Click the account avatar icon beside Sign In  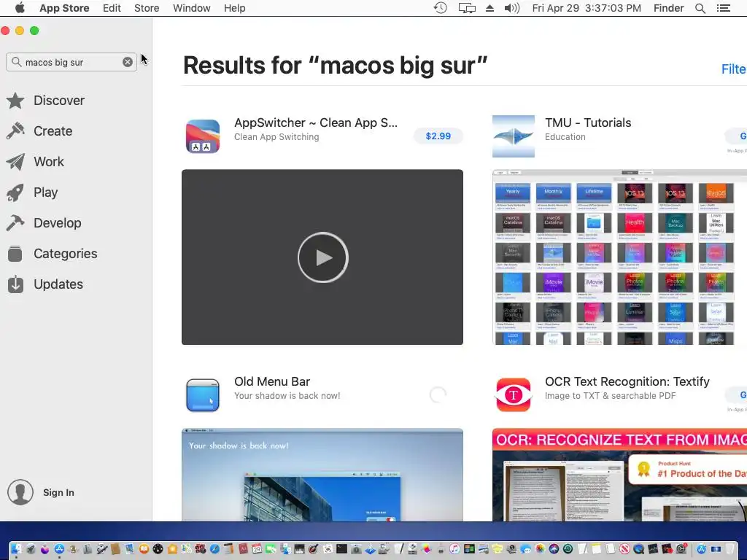tap(20, 492)
